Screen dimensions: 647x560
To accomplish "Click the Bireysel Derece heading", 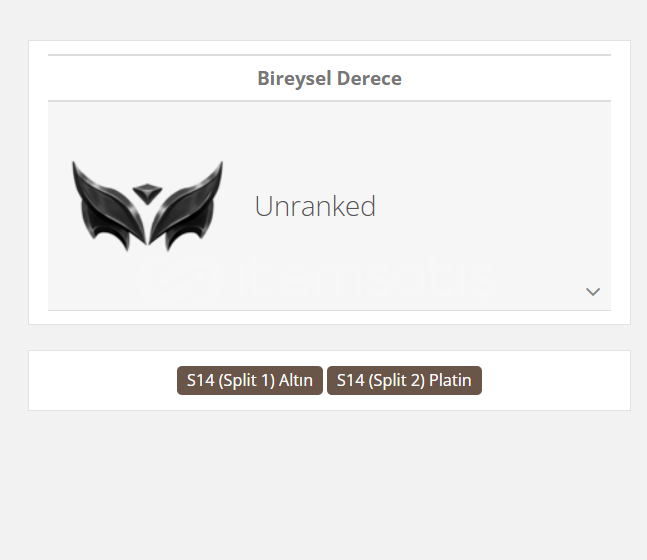I will coord(329,78).
